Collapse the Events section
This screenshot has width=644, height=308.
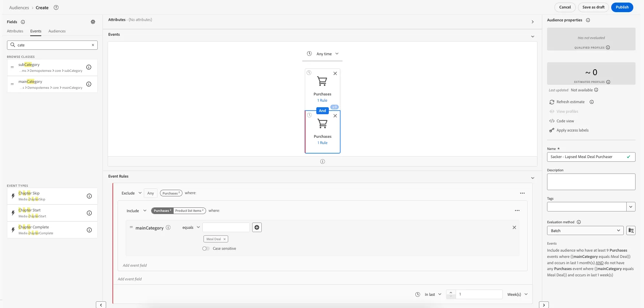[533, 36]
